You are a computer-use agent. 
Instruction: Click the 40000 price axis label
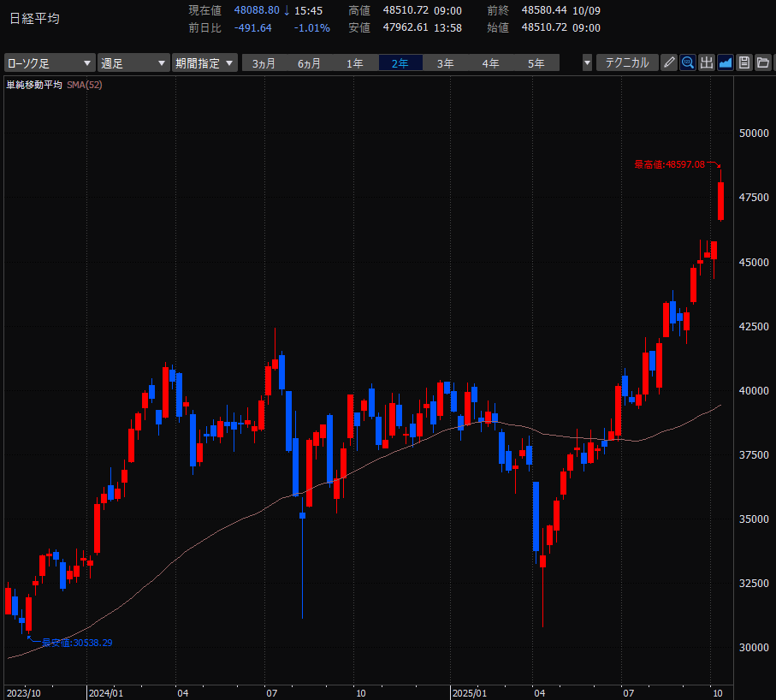coord(754,390)
